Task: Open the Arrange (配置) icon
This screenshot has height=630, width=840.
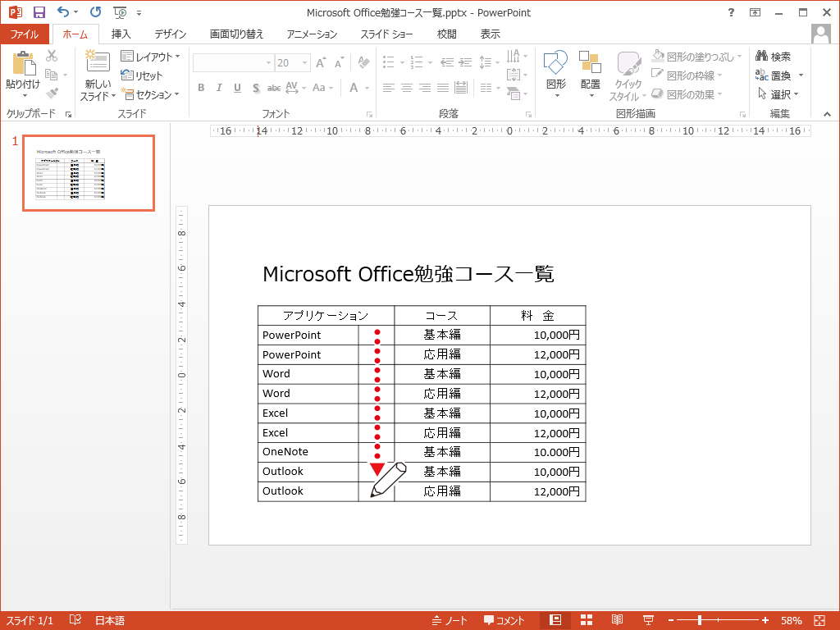Action: [x=590, y=62]
